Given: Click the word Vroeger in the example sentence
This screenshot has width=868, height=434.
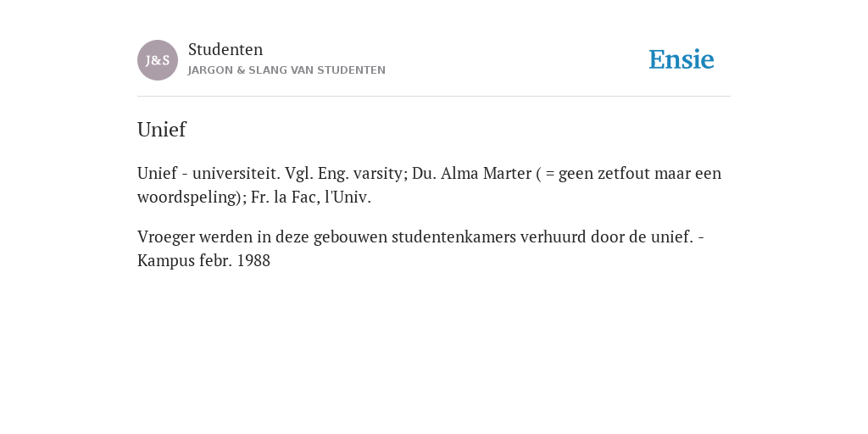Looking at the screenshot, I should [166, 237].
